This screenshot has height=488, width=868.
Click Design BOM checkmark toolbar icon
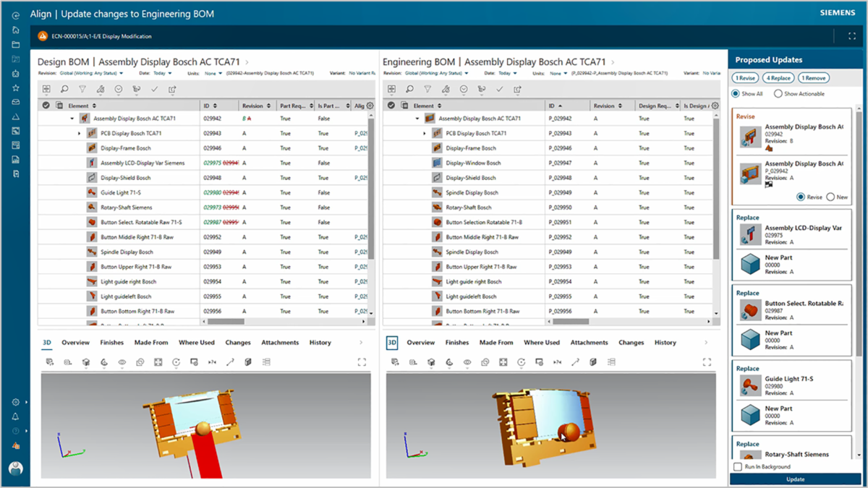point(154,89)
